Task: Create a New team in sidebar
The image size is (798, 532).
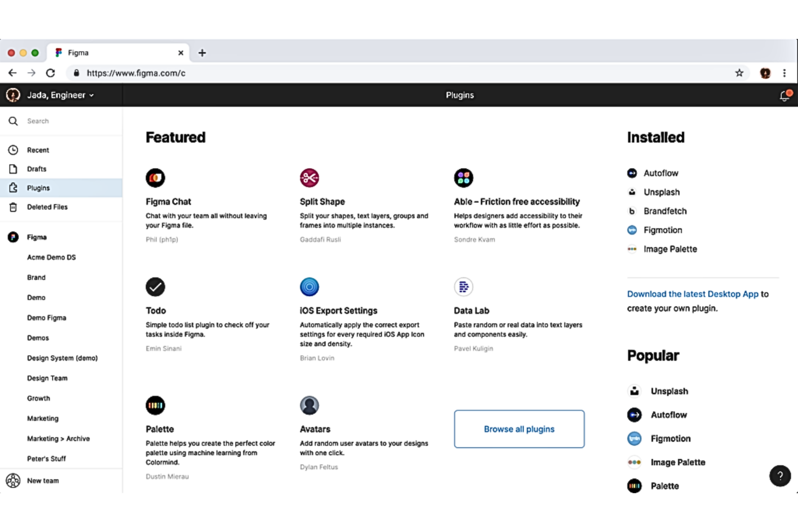Action: (x=43, y=481)
